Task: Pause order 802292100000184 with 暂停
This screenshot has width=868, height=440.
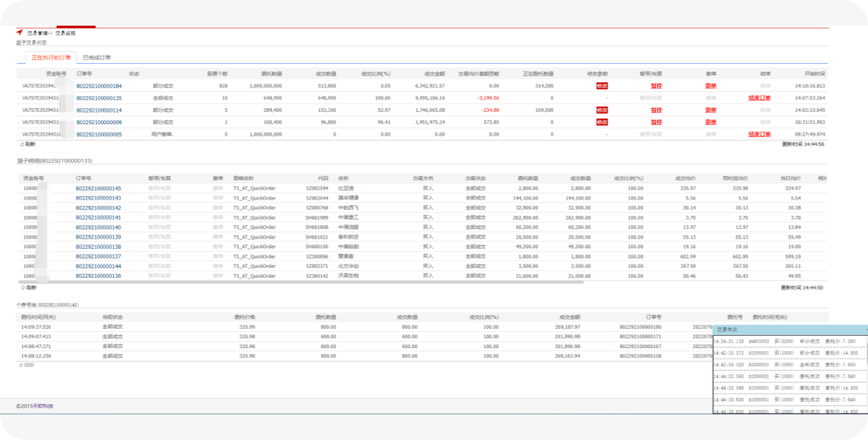Action: click(656, 86)
